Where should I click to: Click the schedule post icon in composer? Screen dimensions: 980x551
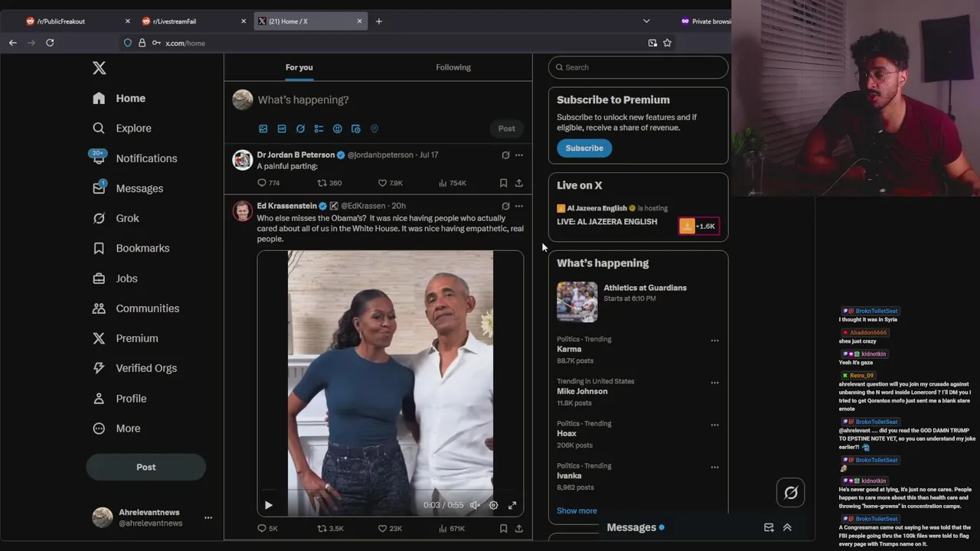(x=356, y=129)
